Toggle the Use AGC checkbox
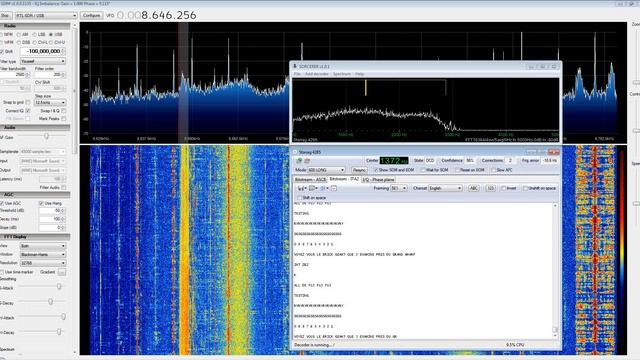The width and height of the screenshot is (640, 360). tap(2, 203)
